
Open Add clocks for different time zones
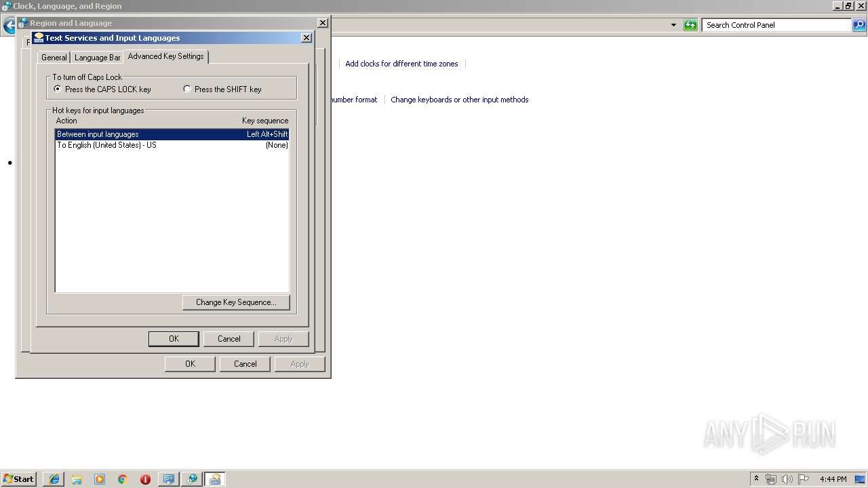coord(401,64)
